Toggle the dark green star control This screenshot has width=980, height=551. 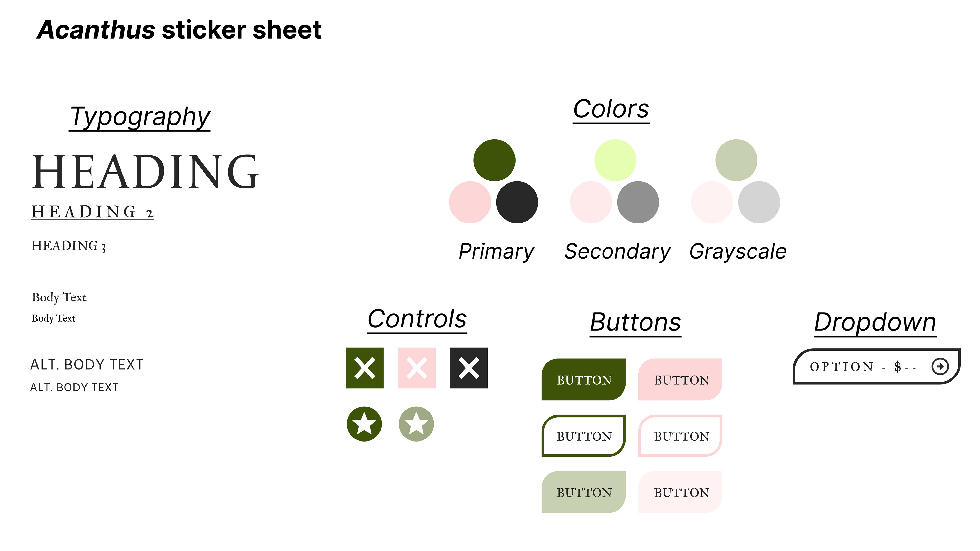click(x=364, y=424)
